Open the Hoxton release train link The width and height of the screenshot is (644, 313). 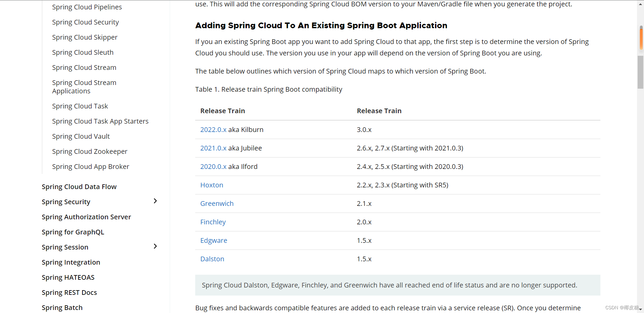(212, 185)
